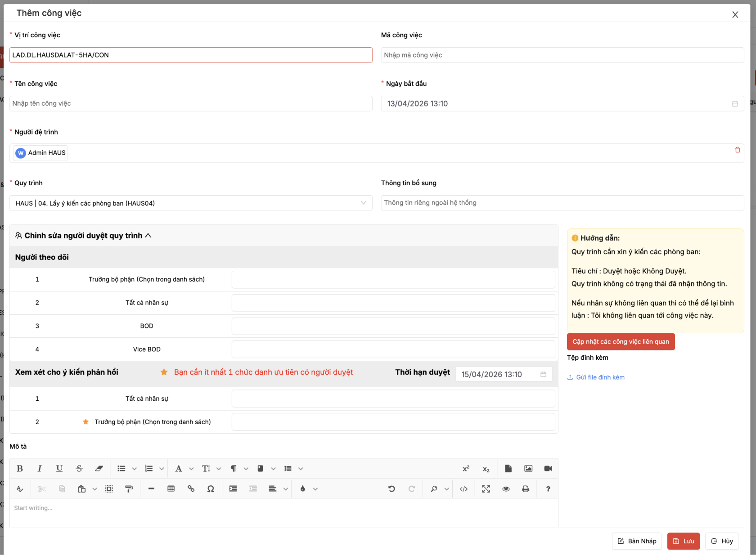Open the code view in the editor
This screenshot has height=555, width=756.
[464, 488]
